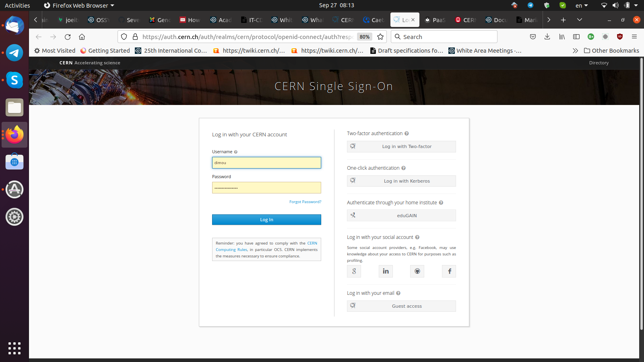Show help for Log in with your email
Image resolution: width=644 pixels, height=362 pixels.
coord(398,293)
